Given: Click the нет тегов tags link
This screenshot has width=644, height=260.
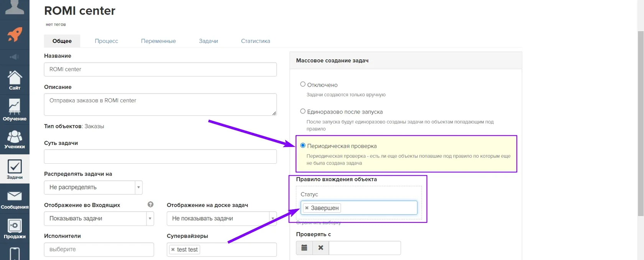Looking at the screenshot, I should pyautogui.click(x=56, y=25).
